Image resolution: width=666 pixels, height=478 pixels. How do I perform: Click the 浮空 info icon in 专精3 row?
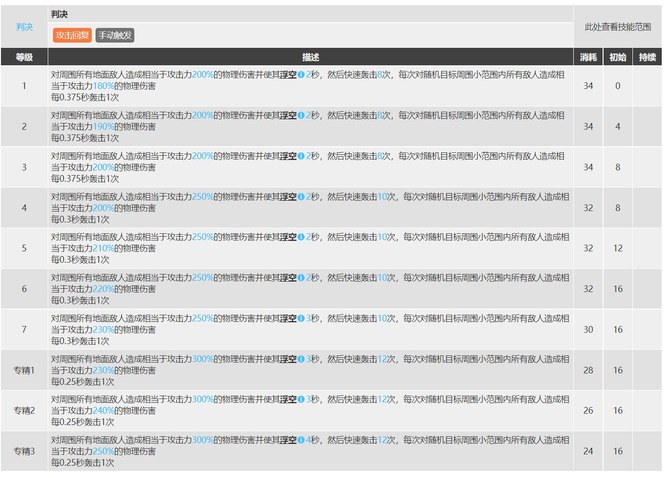coord(300,440)
